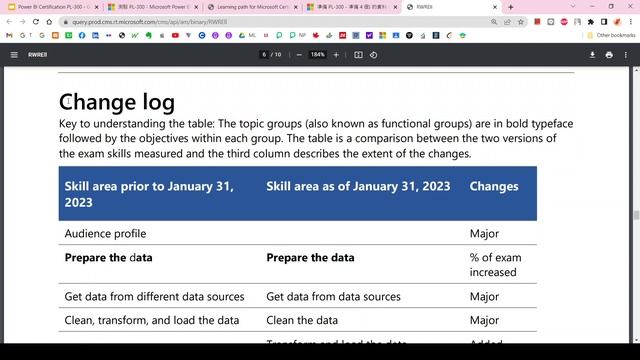Click 'Skill area as of January 31, 2023' header
Image resolution: width=640 pixels, height=360 pixels.
(358, 186)
